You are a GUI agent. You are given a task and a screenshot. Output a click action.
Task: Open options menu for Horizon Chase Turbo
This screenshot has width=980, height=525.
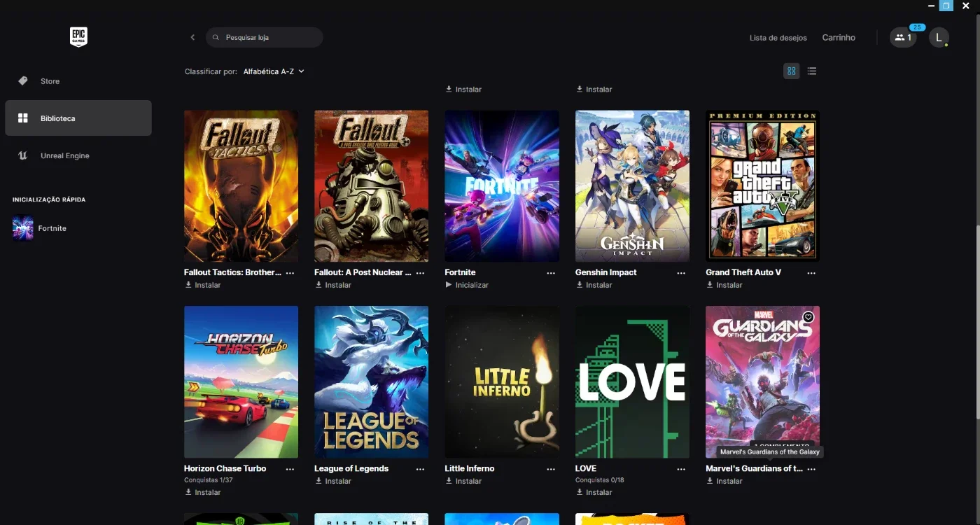coord(290,469)
